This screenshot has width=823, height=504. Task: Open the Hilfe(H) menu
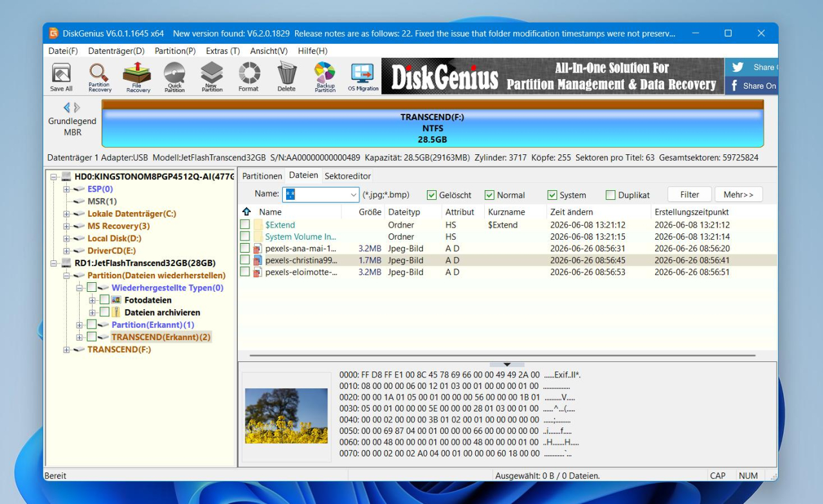coord(312,51)
